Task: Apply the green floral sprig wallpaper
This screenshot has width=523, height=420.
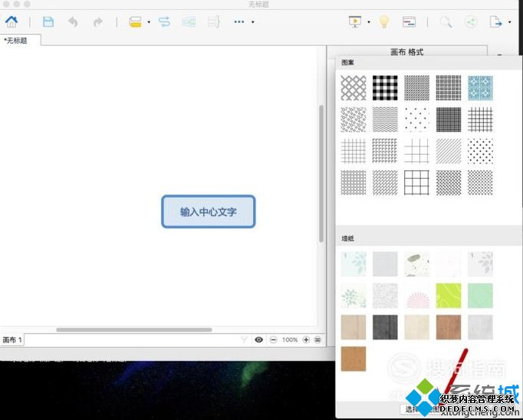Action: pos(354,296)
